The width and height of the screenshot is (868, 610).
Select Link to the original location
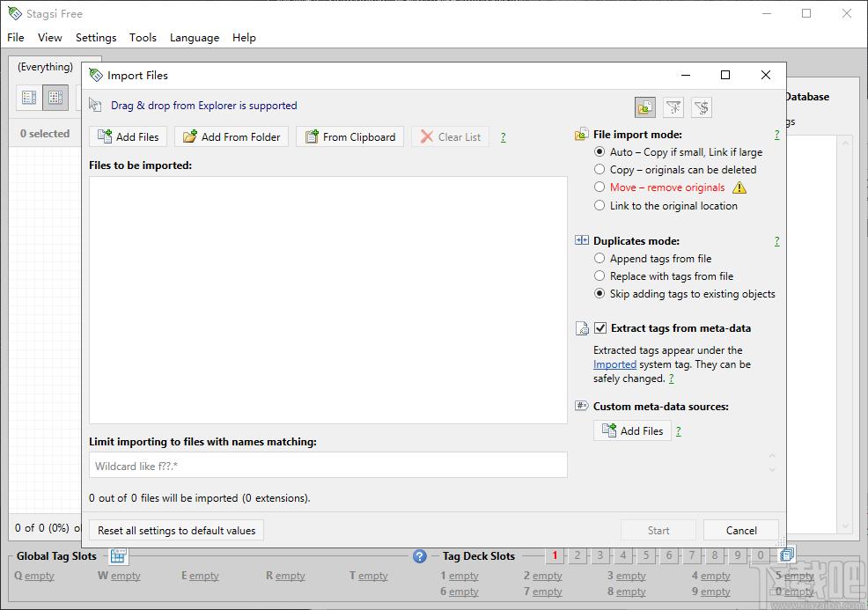[666, 205]
